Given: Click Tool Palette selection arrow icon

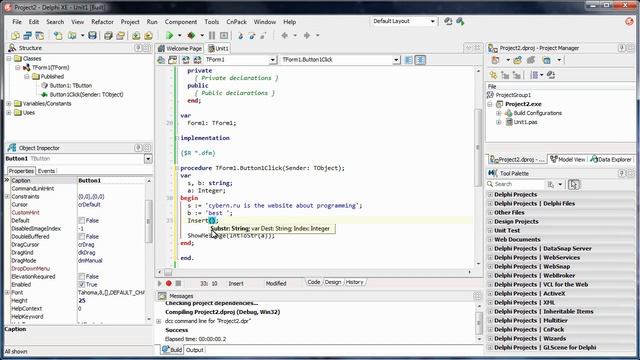Looking at the screenshot, I should [573, 184].
